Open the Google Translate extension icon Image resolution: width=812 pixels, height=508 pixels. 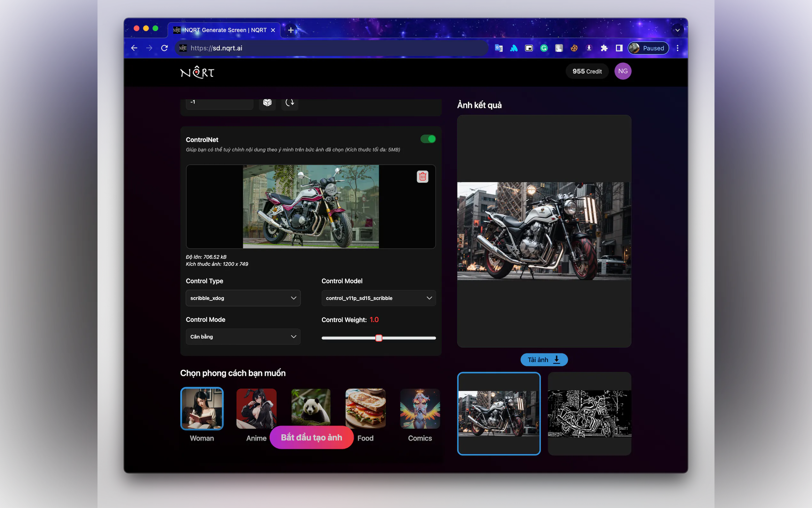tap(498, 48)
